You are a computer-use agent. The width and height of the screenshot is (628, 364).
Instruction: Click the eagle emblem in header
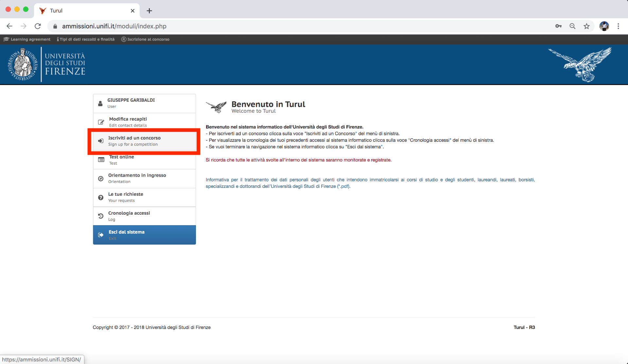click(x=580, y=64)
